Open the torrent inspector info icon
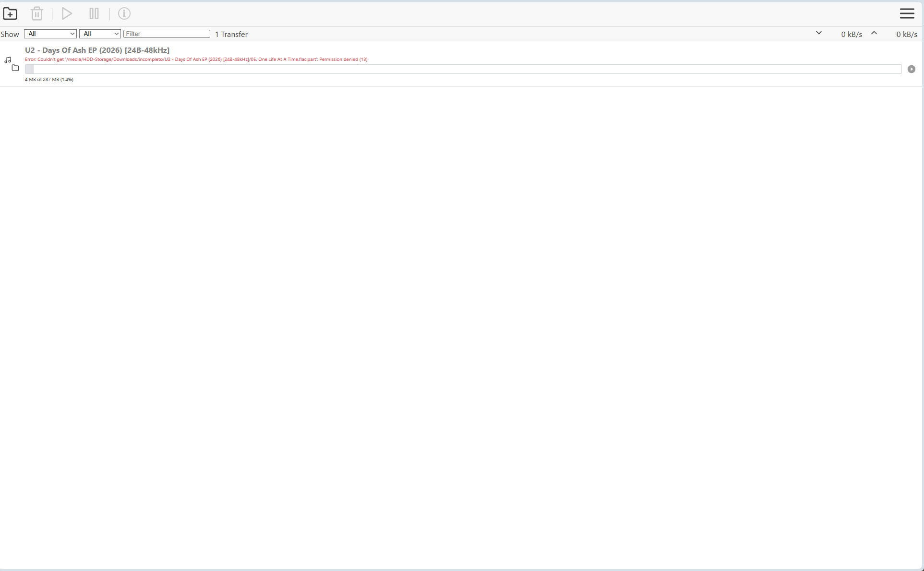 (124, 13)
